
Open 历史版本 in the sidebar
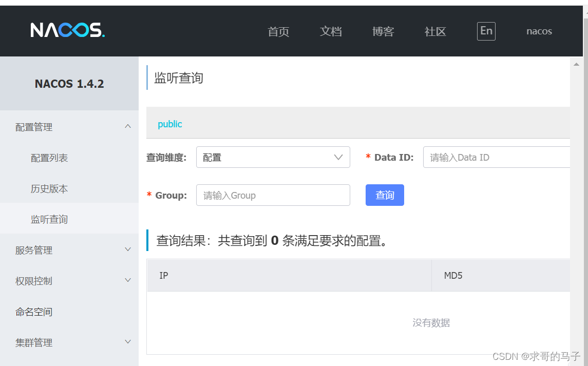pos(49,188)
